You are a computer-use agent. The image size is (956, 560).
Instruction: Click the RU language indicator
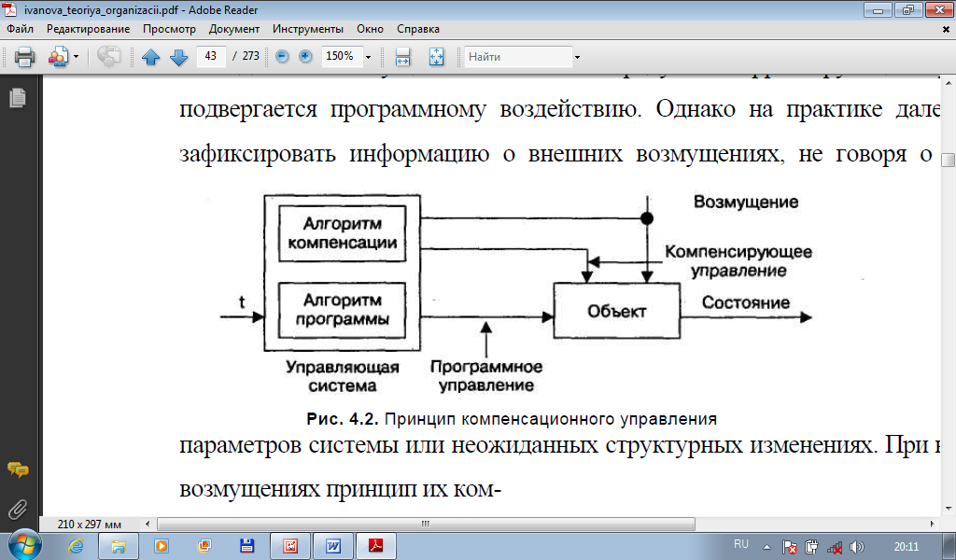(741, 543)
